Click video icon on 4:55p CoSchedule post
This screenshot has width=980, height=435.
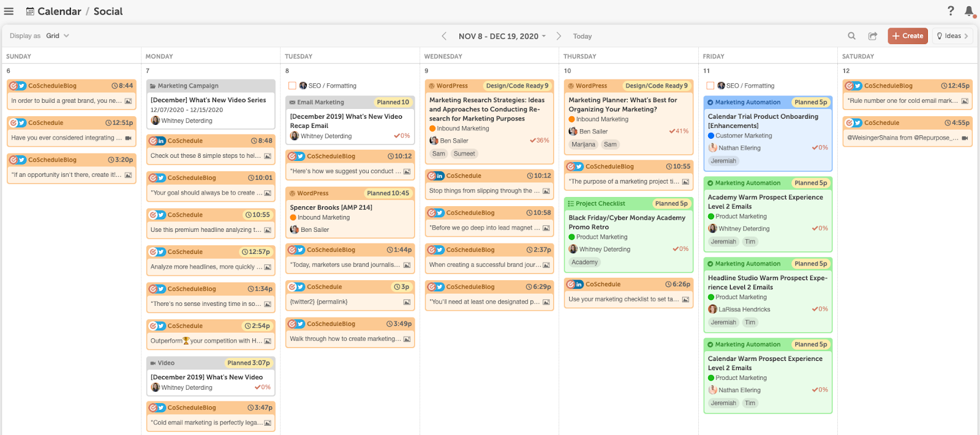pyautogui.click(x=965, y=138)
